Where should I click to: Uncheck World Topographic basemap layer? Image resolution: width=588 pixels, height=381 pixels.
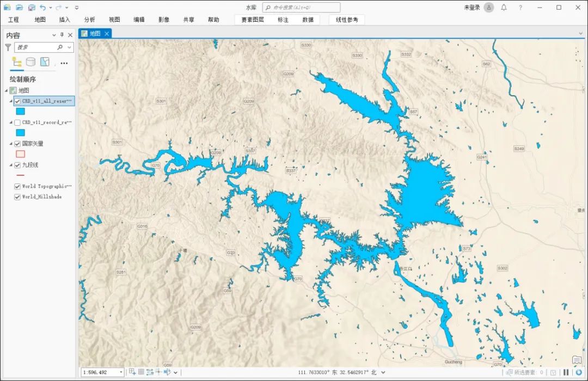[17, 186]
